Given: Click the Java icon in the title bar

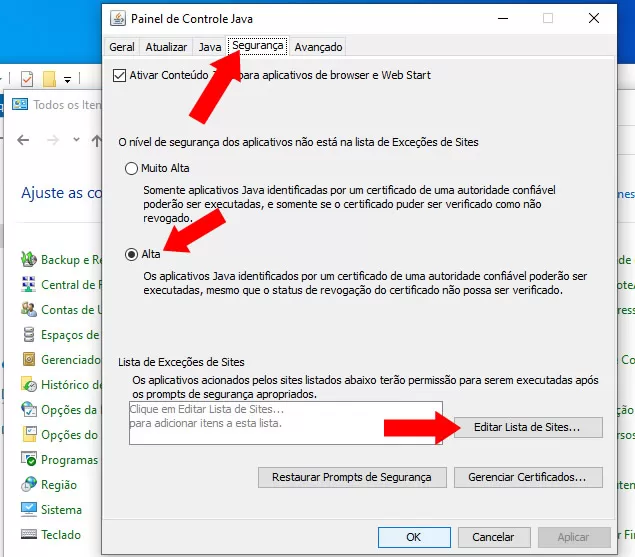Looking at the screenshot, I should tap(118, 18).
